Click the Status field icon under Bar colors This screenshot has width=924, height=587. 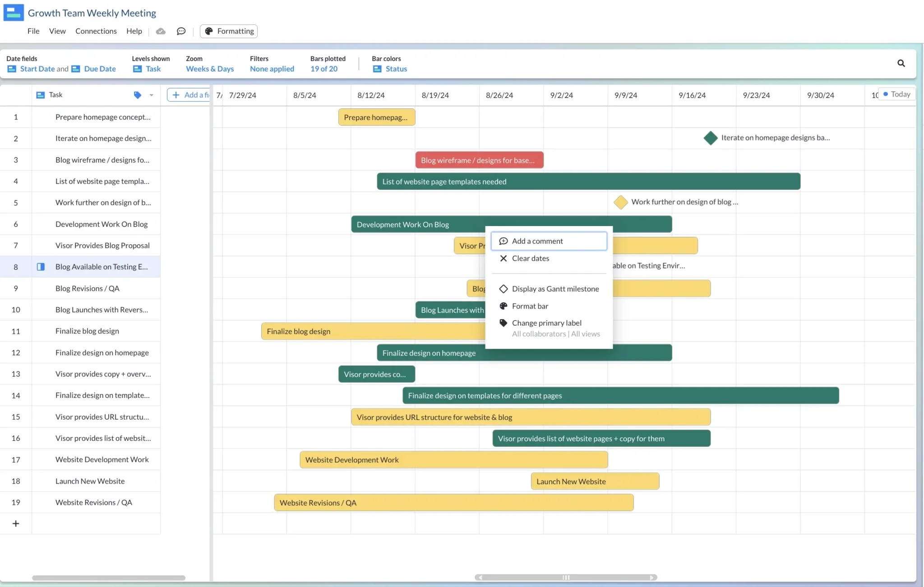[x=377, y=69]
